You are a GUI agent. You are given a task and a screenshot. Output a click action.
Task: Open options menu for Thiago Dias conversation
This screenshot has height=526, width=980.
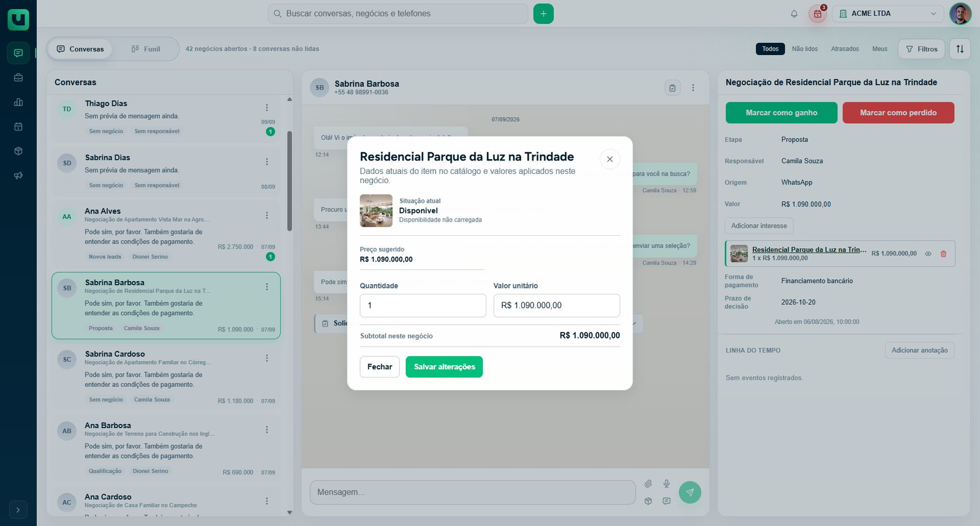click(266, 108)
